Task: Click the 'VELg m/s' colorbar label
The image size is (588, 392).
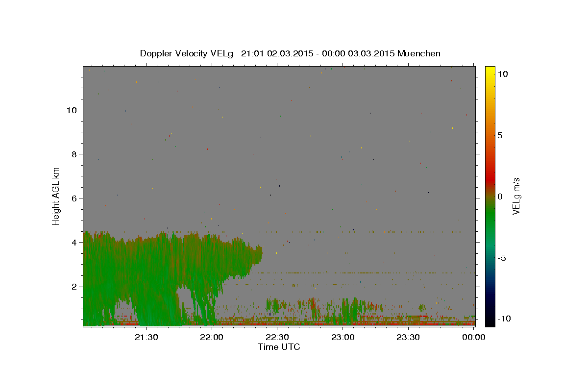Action: (x=516, y=196)
